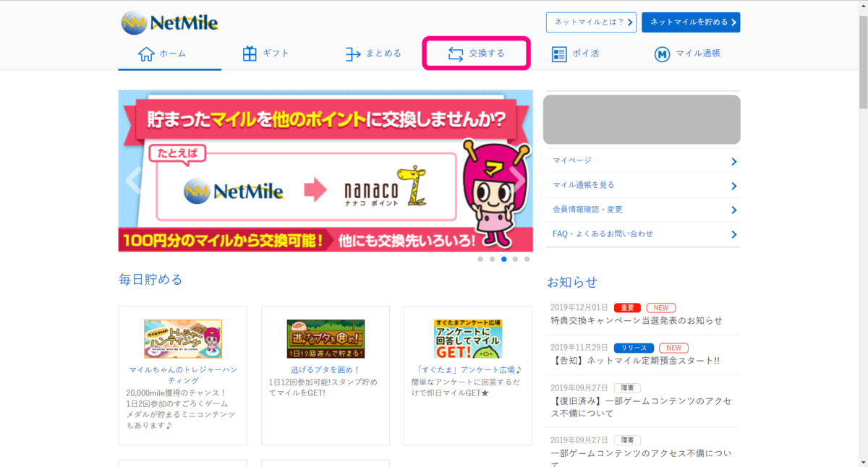868x467 pixels.
Task: Click the 毎日貯める section heading
Action: coord(150,279)
